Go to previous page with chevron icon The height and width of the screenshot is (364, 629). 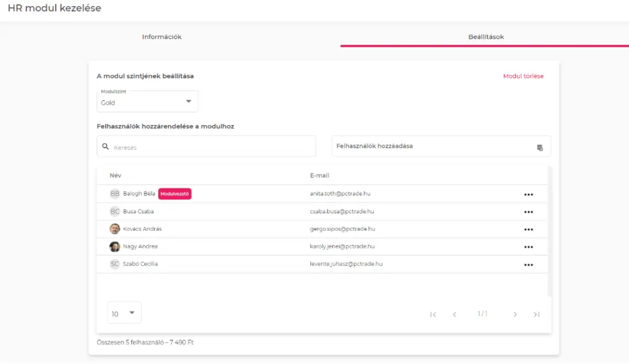pyautogui.click(x=454, y=314)
